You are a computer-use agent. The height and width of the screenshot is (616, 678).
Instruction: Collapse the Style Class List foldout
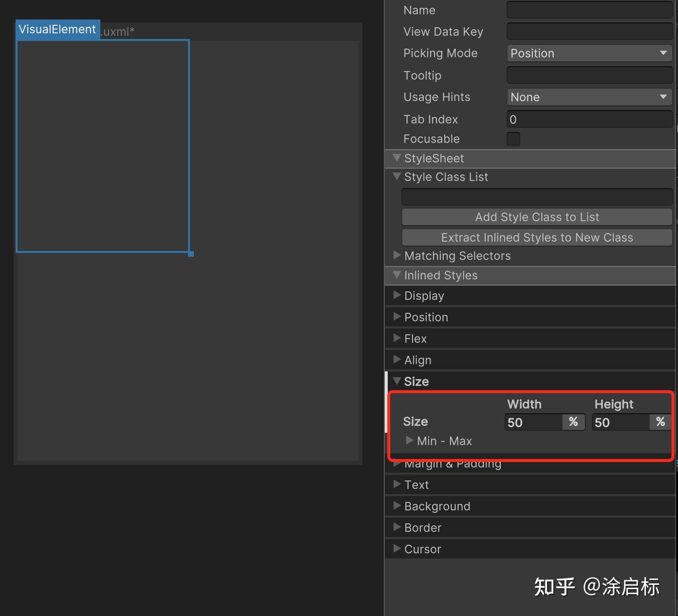[x=397, y=176]
